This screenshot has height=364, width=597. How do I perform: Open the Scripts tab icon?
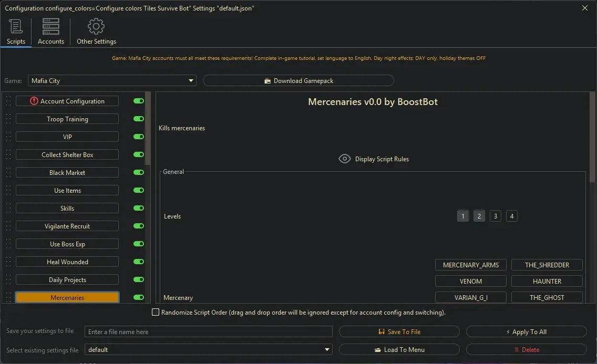(16, 26)
